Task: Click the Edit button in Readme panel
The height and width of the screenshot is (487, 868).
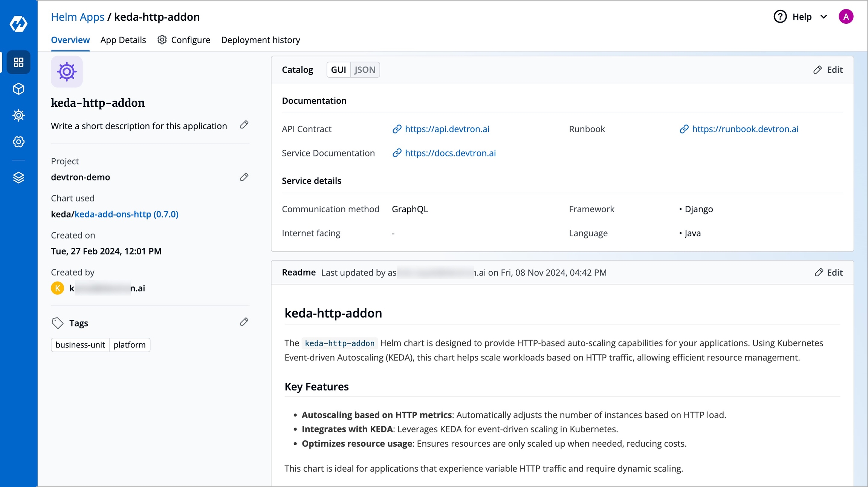Action: pos(829,273)
